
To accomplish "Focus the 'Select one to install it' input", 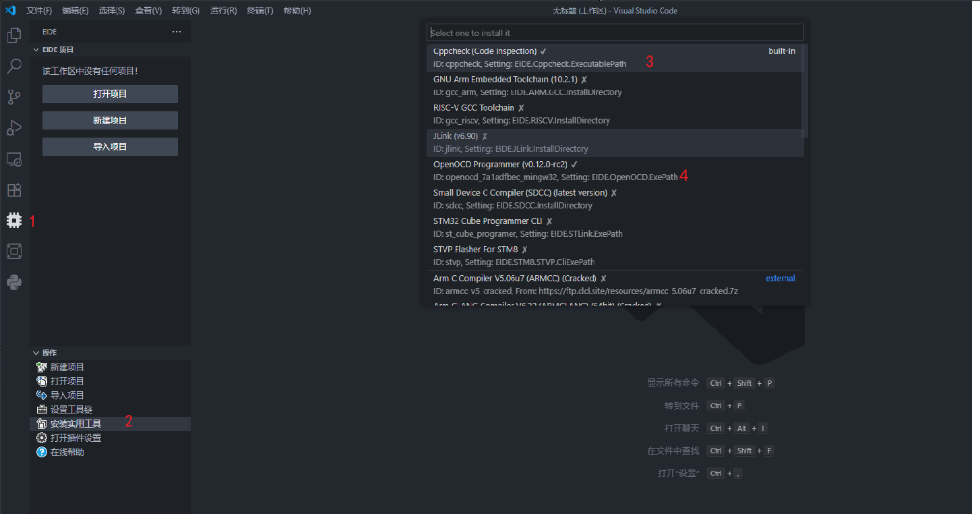I will pos(615,32).
